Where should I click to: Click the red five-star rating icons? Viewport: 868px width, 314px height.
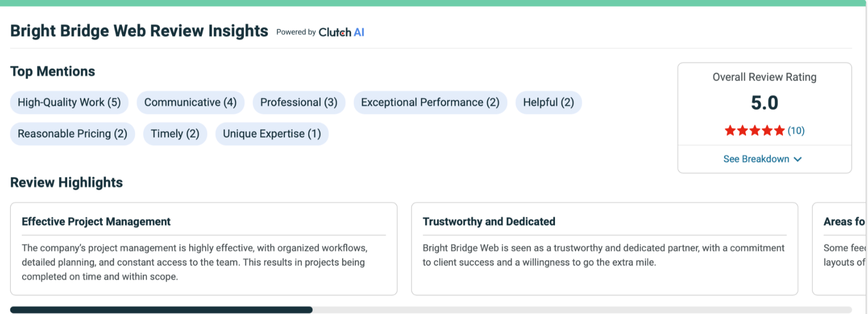pos(754,131)
